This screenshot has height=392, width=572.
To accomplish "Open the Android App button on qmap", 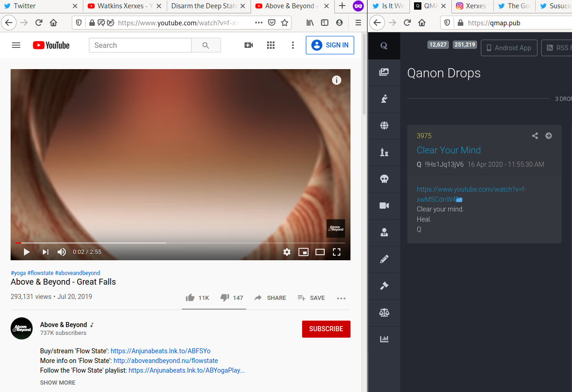I will coord(509,48).
